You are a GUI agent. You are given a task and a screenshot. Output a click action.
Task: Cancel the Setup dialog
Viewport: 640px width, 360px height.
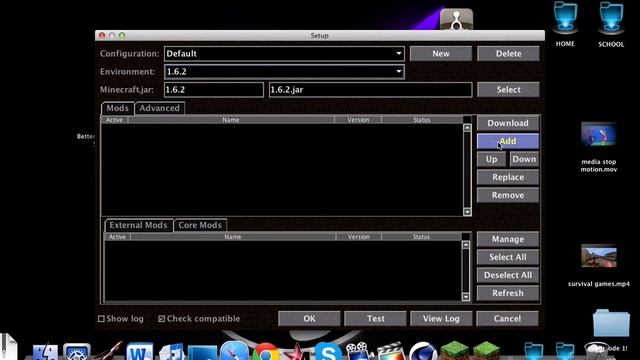point(507,318)
